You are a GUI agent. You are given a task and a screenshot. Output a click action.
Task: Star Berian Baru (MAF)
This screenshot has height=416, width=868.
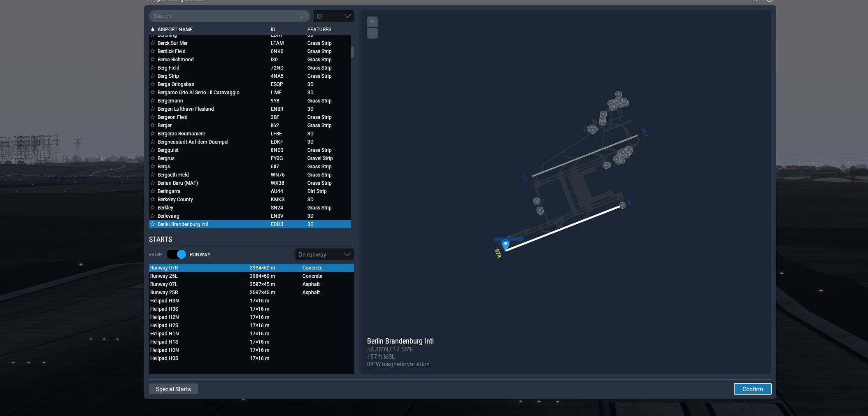tap(153, 183)
